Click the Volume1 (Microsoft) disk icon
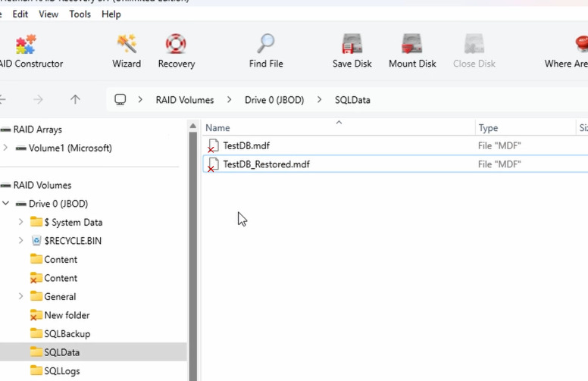 20,148
